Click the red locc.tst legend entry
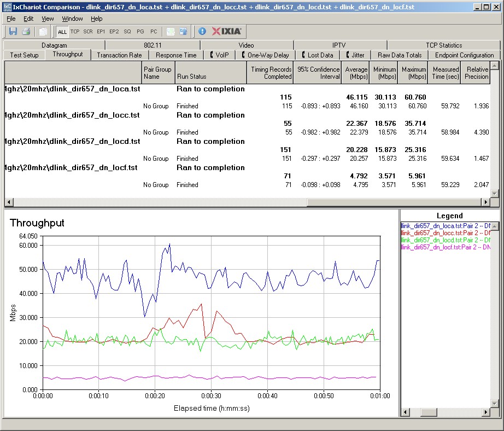This screenshot has width=504, height=431. 446,233
